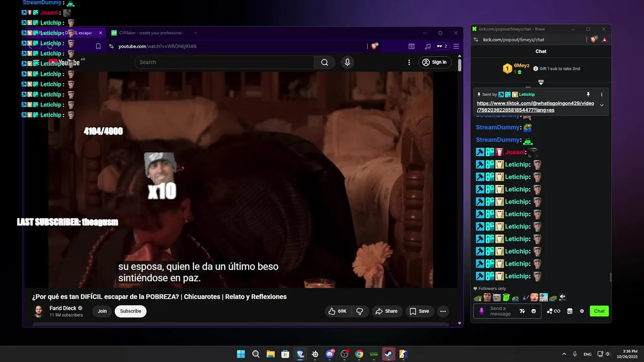Click Send a message input field
Screen dimensions: 644x362
click(507, 311)
